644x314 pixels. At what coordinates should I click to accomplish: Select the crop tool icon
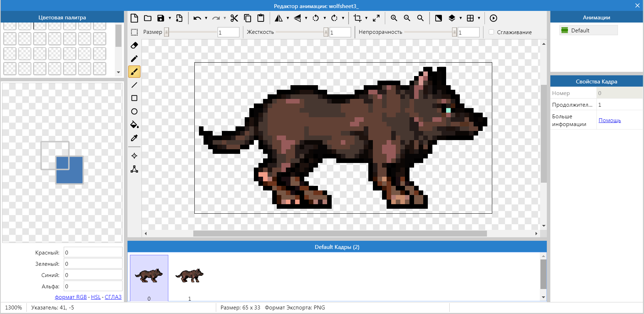coord(357,18)
